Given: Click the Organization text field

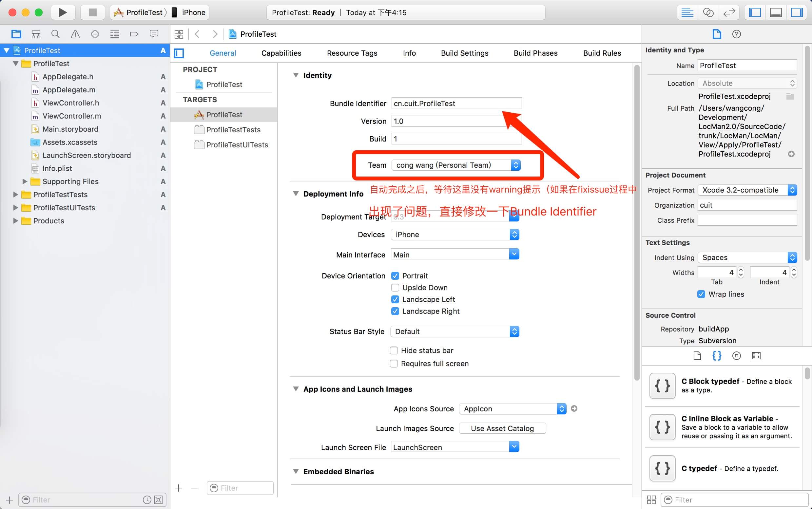Looking at the screenshot, I should (x=747, y=205).
